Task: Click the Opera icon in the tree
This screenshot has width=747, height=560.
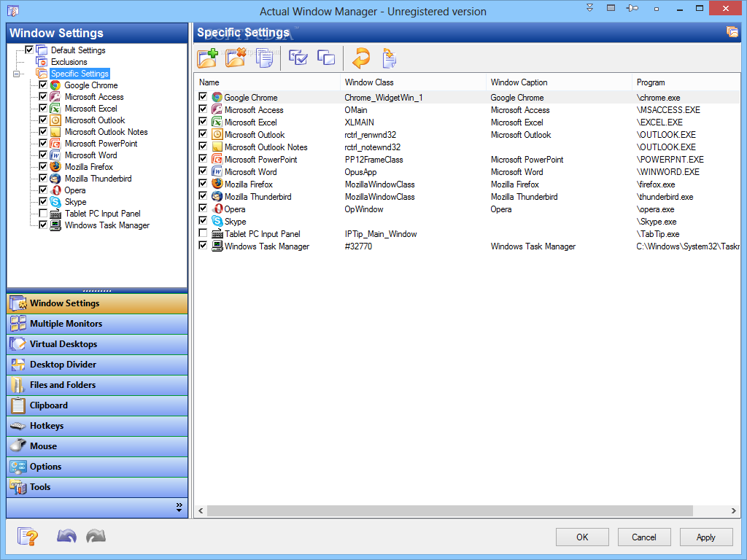Action: pyautogui.click(x=55, y=190)
